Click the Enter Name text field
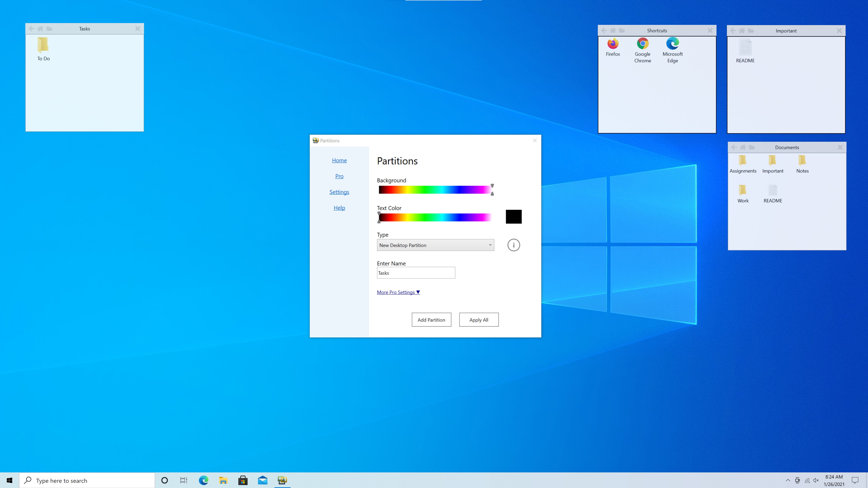Screen dimensions: 868x488 (416, 273)
